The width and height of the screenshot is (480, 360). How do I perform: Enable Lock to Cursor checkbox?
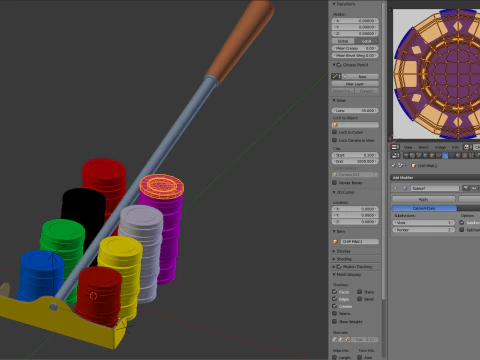point(335,132)
